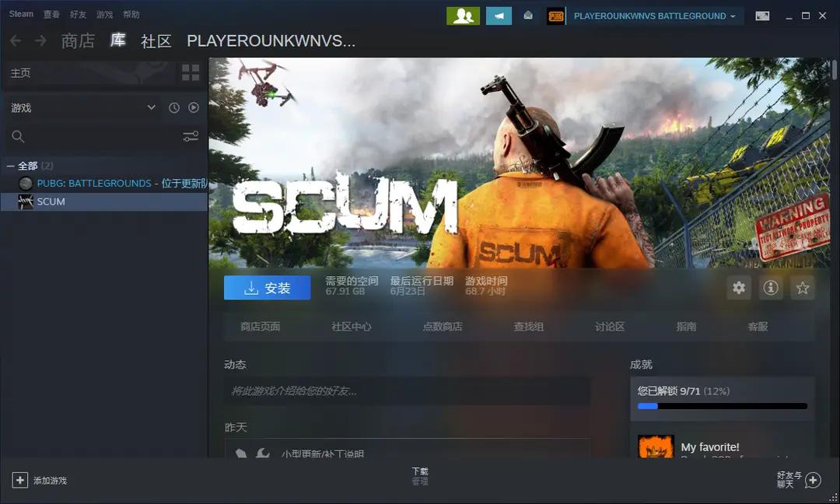Open the 点数商店 link
This screenshot has height=504, width=840.
(443, 327)
